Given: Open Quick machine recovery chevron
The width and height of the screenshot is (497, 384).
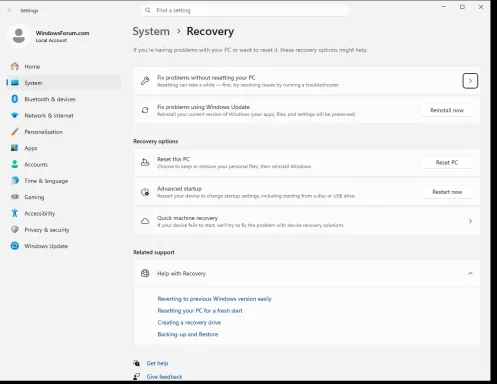Looking at the screenshot, I should 470,221.
